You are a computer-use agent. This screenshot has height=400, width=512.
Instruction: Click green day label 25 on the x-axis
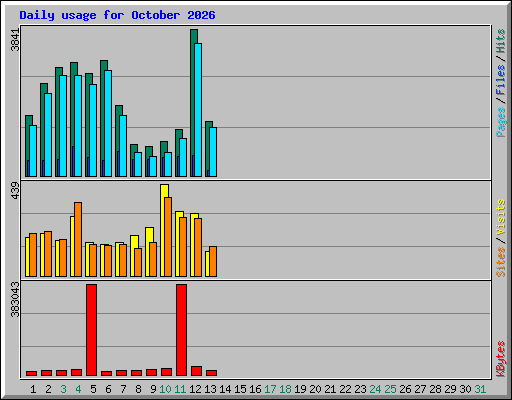(390, 389)
